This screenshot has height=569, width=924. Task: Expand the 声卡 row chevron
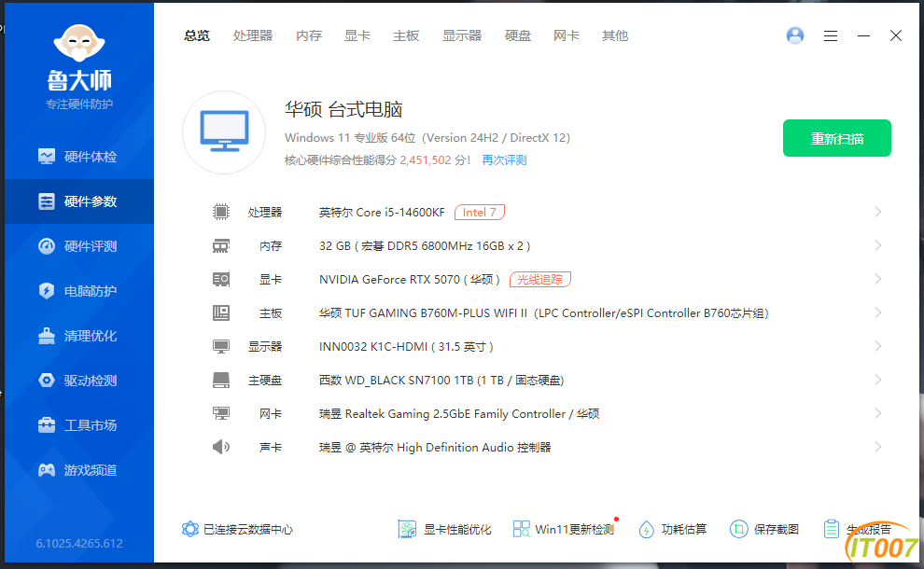pyautogui.click(x=877, y=447)
